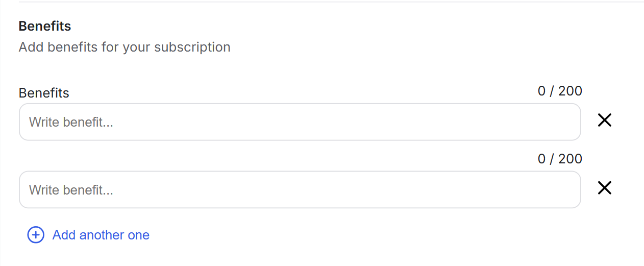Click the character counter above the bottom input
Viewport: 644px width, 266px height.
point(560,159)
